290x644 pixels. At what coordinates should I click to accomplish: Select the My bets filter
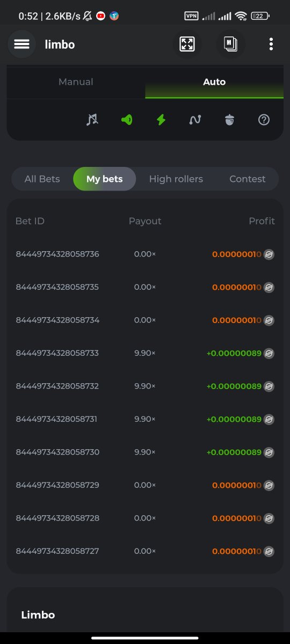105,179
